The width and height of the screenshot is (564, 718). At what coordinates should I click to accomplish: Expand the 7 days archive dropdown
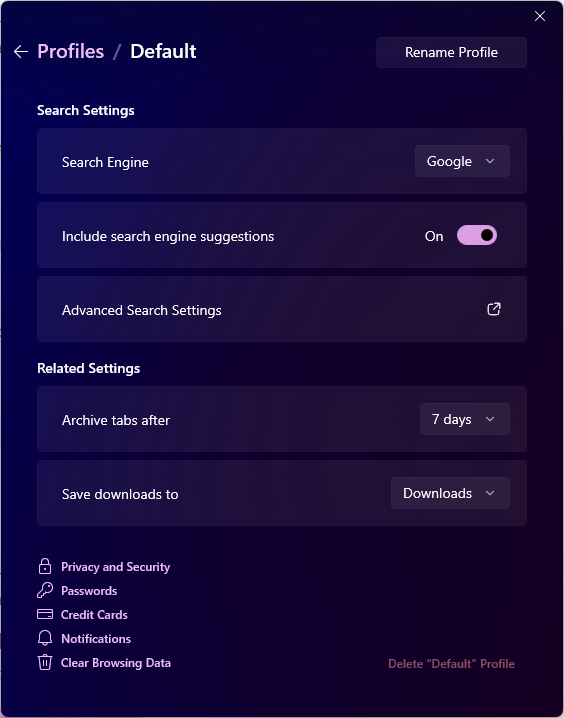(x=465, y=419)
